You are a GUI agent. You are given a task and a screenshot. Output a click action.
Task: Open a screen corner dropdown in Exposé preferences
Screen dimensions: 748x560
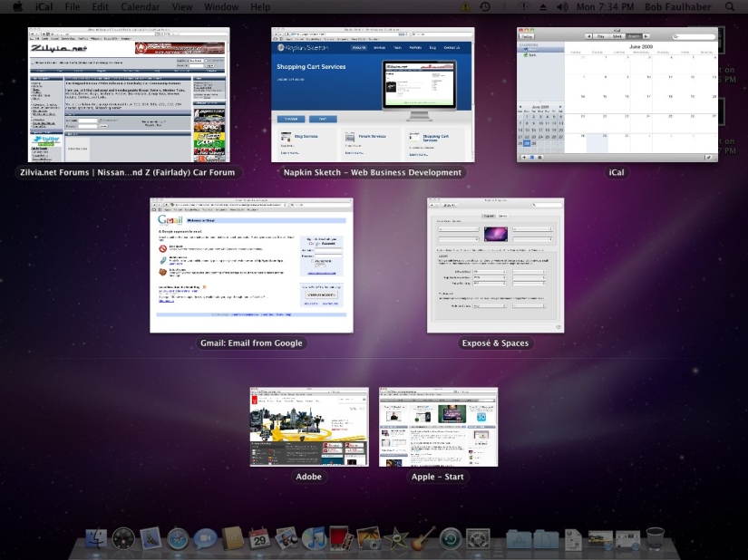tap(459, 229)
